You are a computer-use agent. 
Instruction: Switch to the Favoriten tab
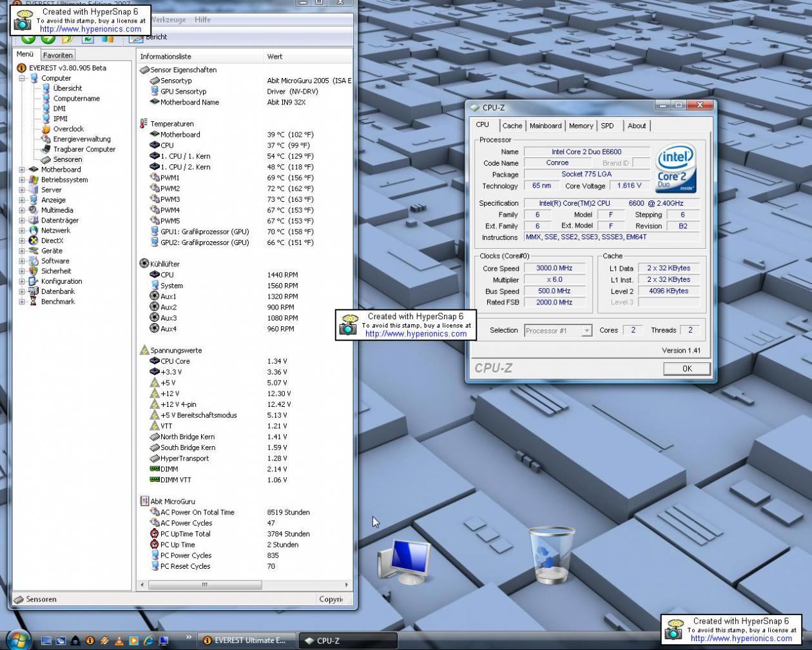click(x=58, y=55)
